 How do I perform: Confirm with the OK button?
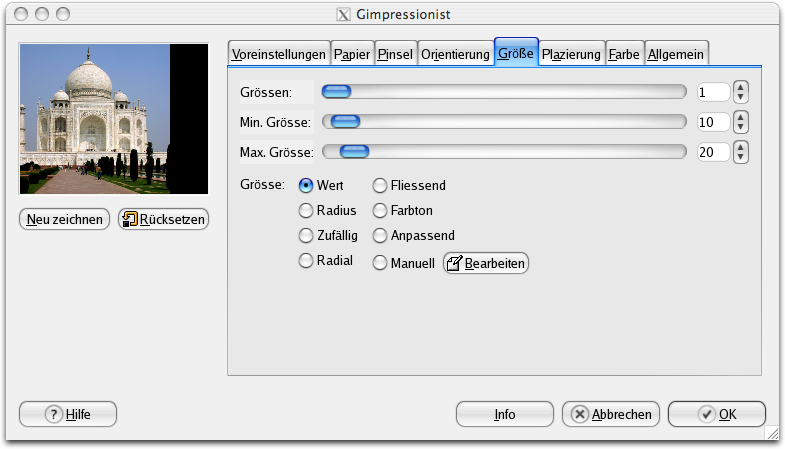click(x=717, y=414)
